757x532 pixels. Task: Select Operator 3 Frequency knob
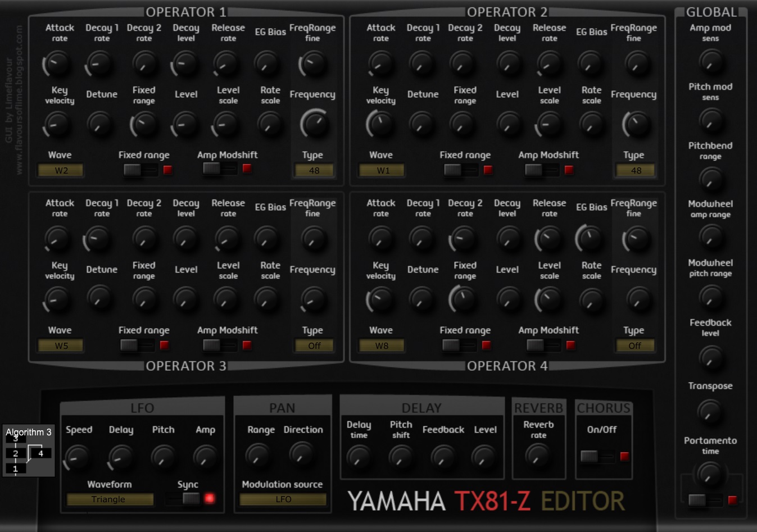click(x=314, y=299)
